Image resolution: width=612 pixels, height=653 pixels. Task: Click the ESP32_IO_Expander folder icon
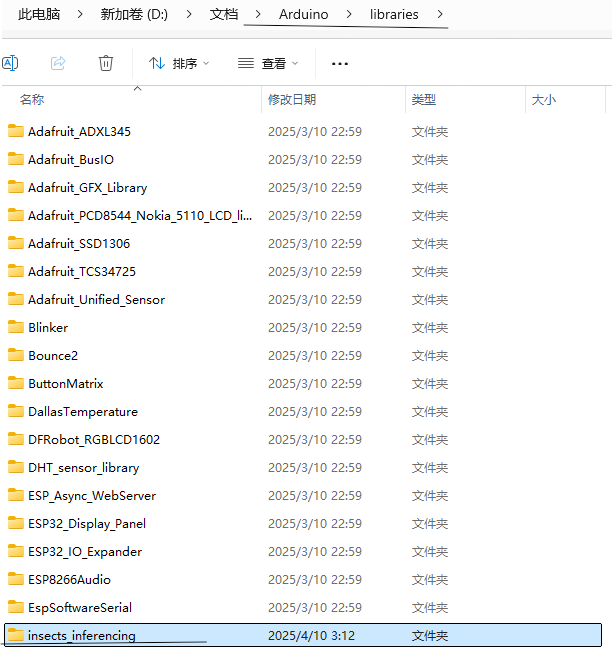[16, 551]
